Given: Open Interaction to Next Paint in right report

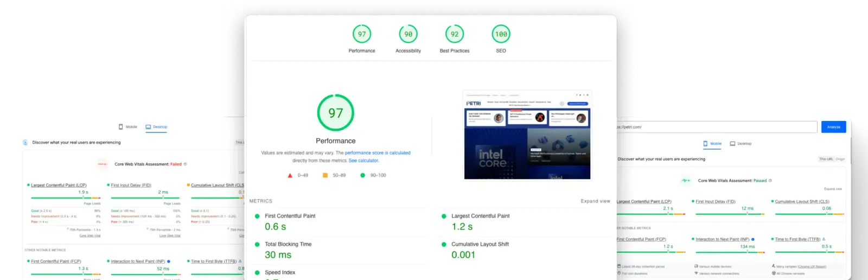Looking at the screenshot, I should tap(723, 239).
